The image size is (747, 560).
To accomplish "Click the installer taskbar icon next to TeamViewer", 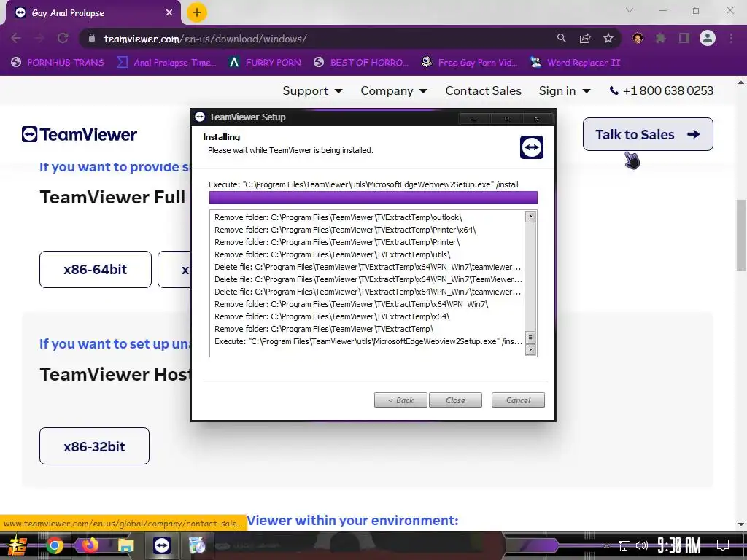I will [197, 545].
